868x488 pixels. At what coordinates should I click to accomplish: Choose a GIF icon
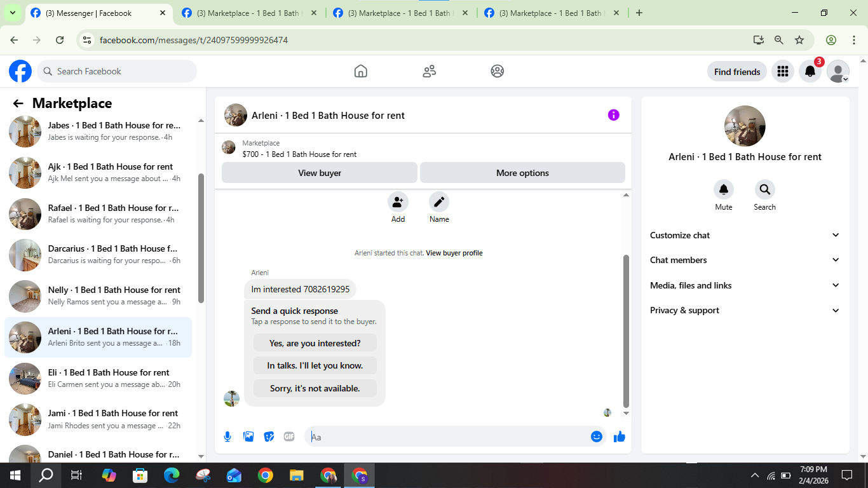(289, 437)
